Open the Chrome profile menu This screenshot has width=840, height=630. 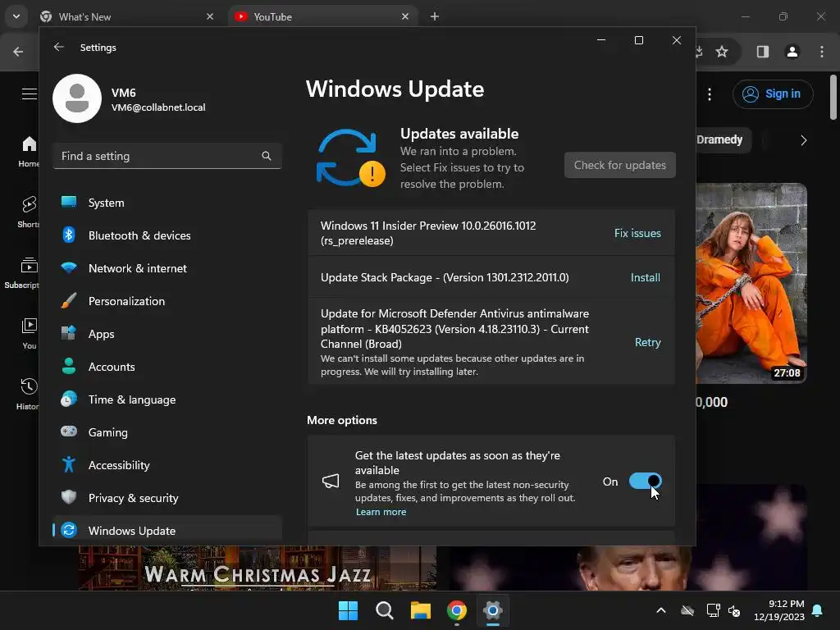click(x=792, y=52)
